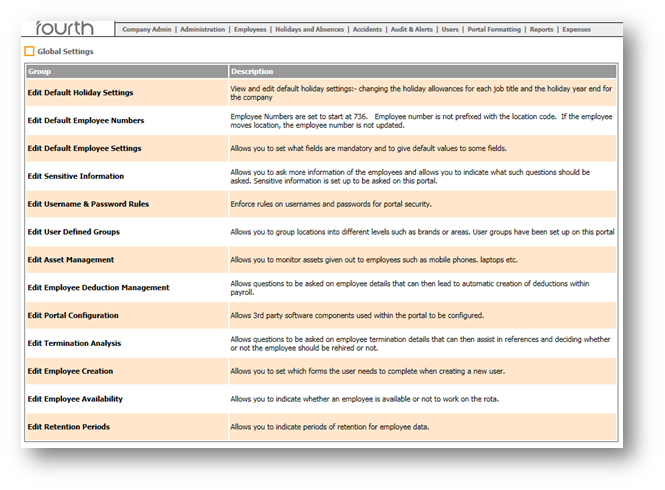Open Edit Default Employee Numbers link
Viewport: 665px width, 490px height.
[x=85, y=120]
